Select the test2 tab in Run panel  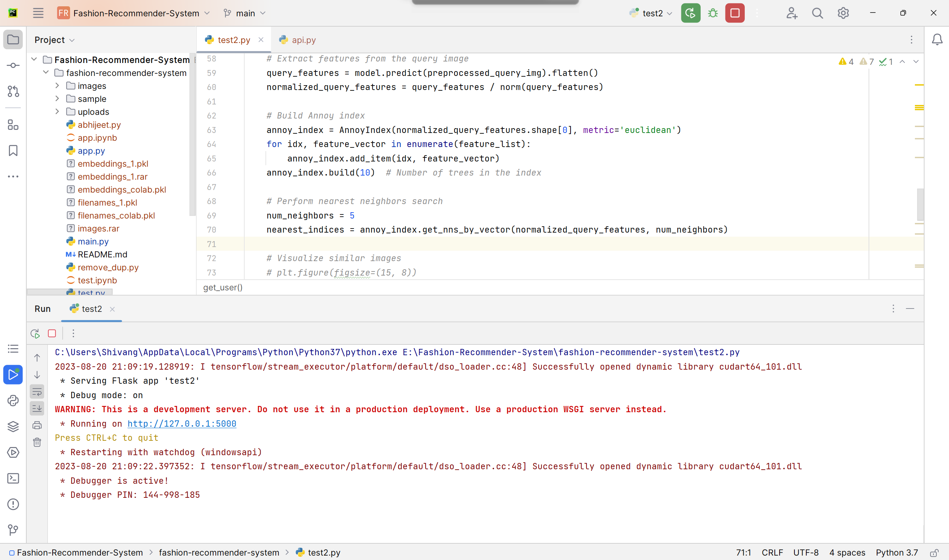92,309
